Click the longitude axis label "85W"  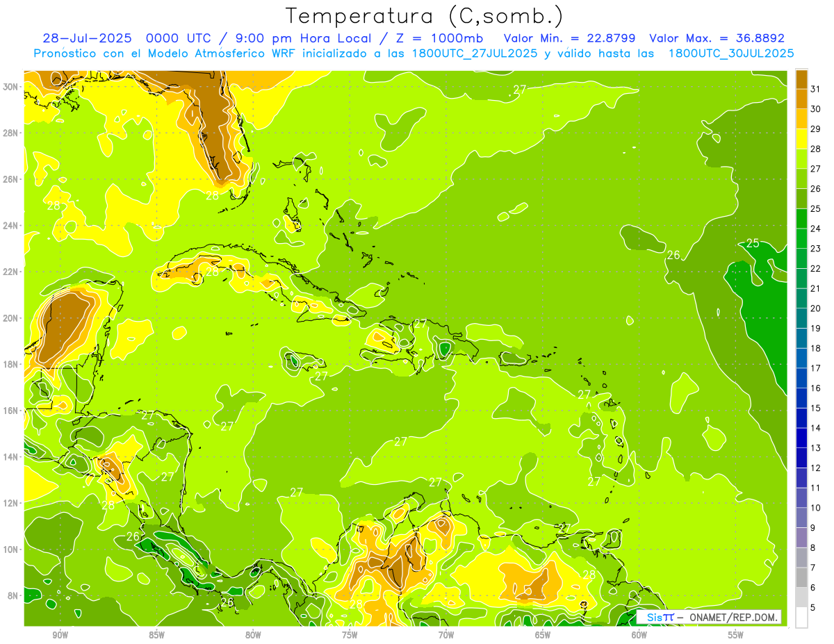coord(156,635)
